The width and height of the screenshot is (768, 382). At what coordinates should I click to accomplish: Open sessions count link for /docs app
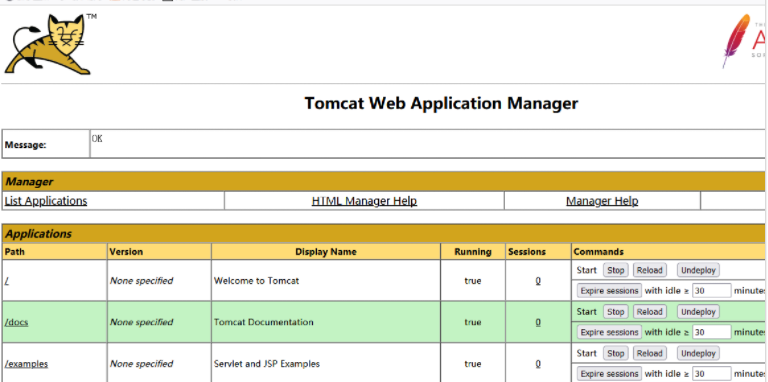click(538, 322)
